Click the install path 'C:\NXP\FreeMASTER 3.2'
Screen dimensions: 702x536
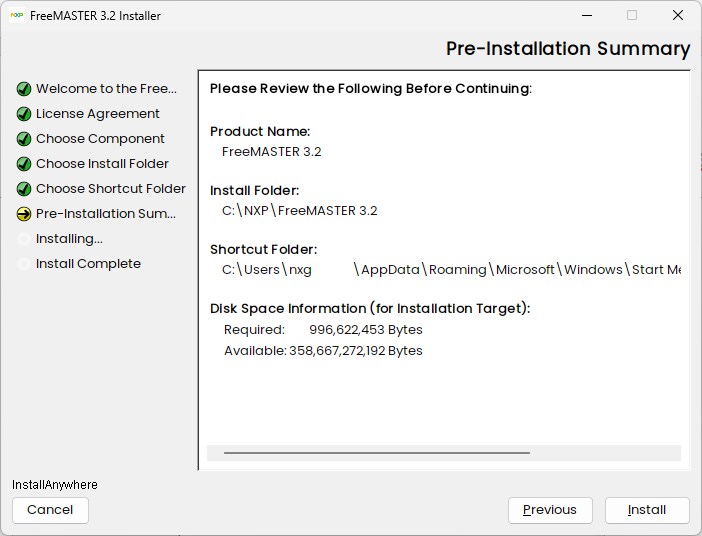pyautogui.click(x=300, y=210)
